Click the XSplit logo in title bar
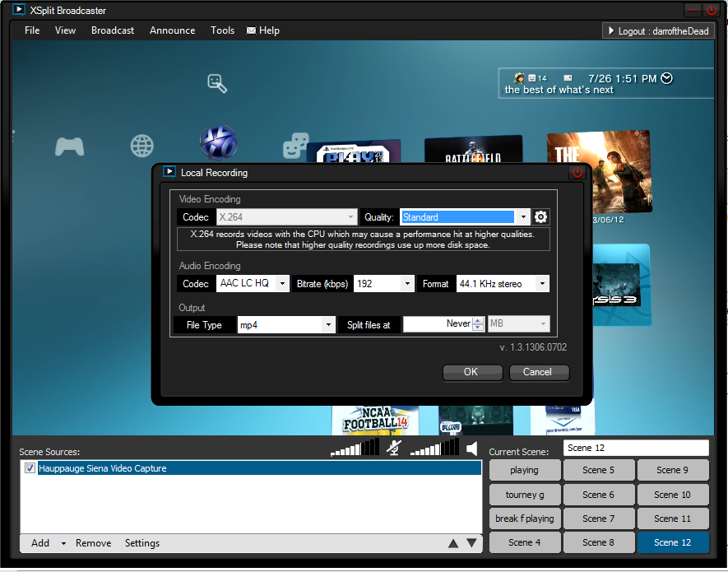Screen dimensions: 728x572 coord(19,9)
